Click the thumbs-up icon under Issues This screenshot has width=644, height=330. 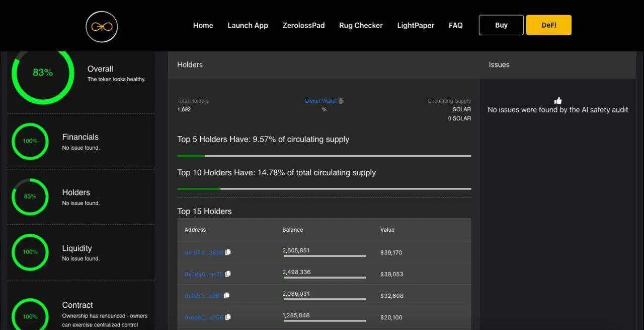pyautogui.click(x=558, y=101)
